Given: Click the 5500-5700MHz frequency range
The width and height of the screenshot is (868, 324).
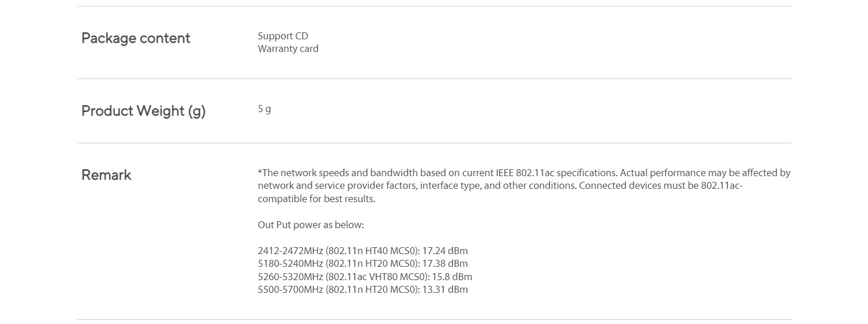Looking at the screenshot, I should click(290, 289).
